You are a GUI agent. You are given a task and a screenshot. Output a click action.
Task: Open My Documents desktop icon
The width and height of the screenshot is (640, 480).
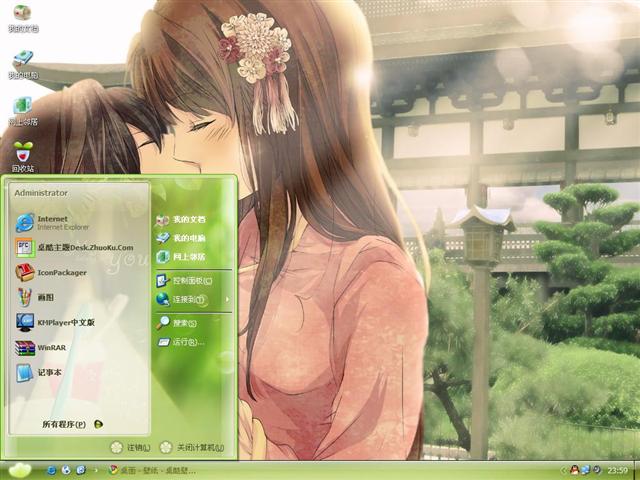[x=22, y=18]
